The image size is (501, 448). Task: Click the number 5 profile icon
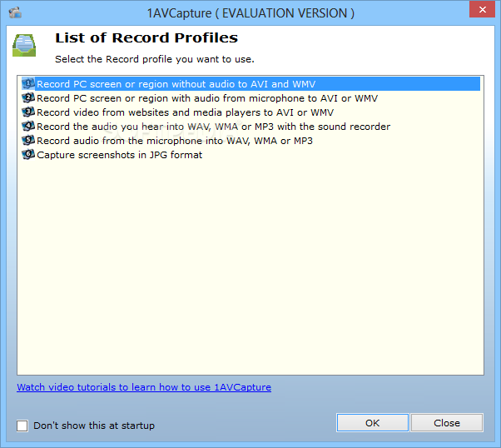click(28, 140)
